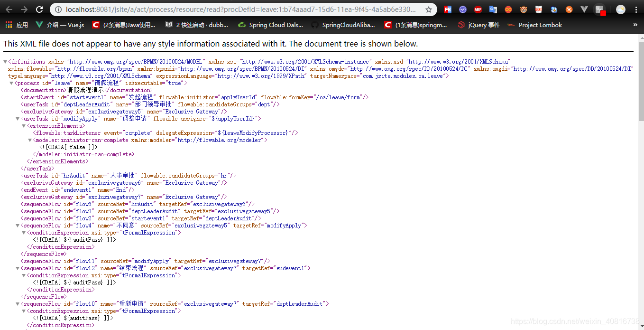Open the orange lifebuoy extension
The height and width of the screenshot is (330, 644).
pos(569,9)
